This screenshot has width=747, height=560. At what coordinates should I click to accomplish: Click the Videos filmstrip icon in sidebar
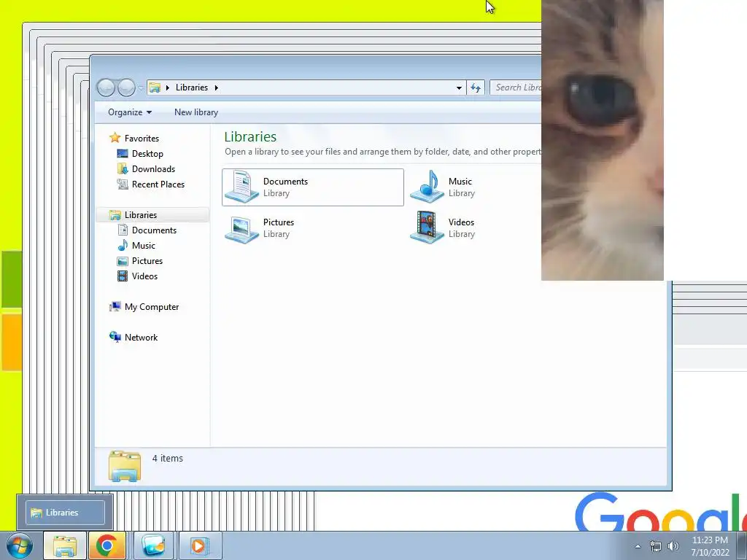pyautogui.click(x=123, y=276)
